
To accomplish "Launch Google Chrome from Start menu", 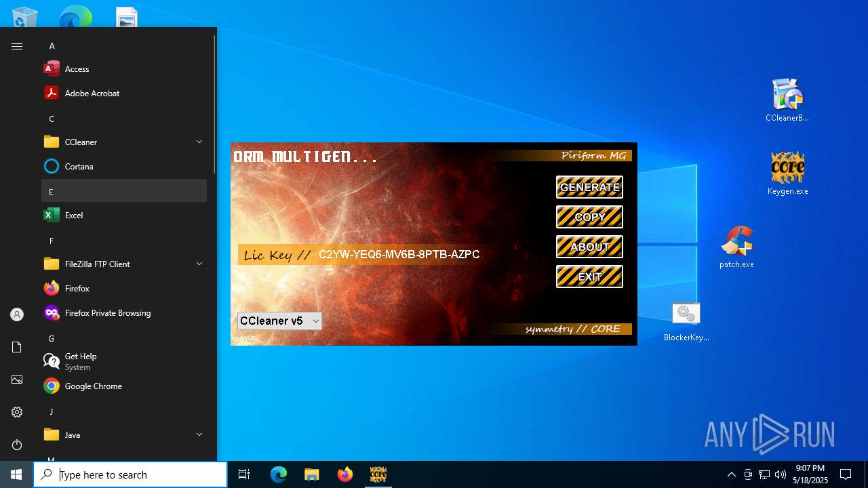I will pyautogui.click(x=124, y=386).
